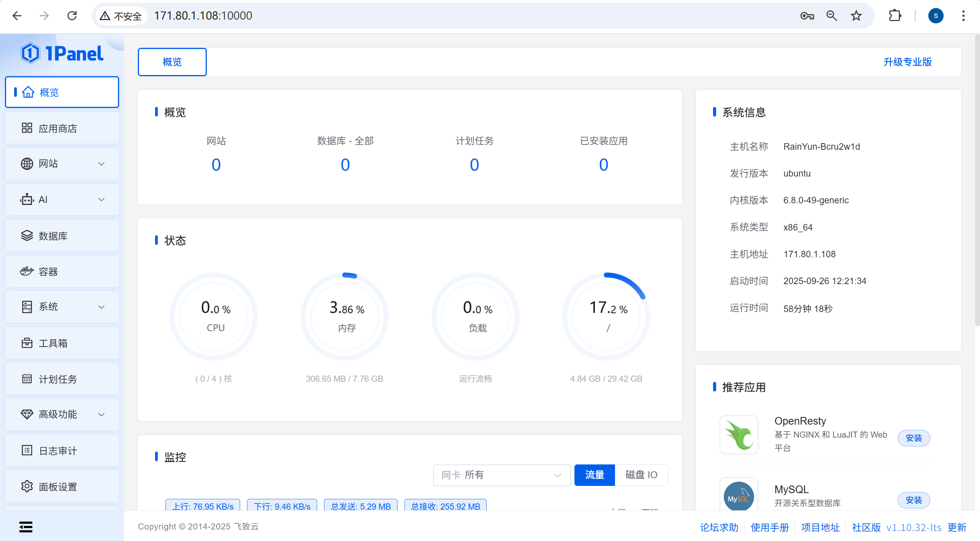Open Log audit (日志审计) list icon
Image resolution: width=980 pixels, height=541 pixels.
click(27, 450)
